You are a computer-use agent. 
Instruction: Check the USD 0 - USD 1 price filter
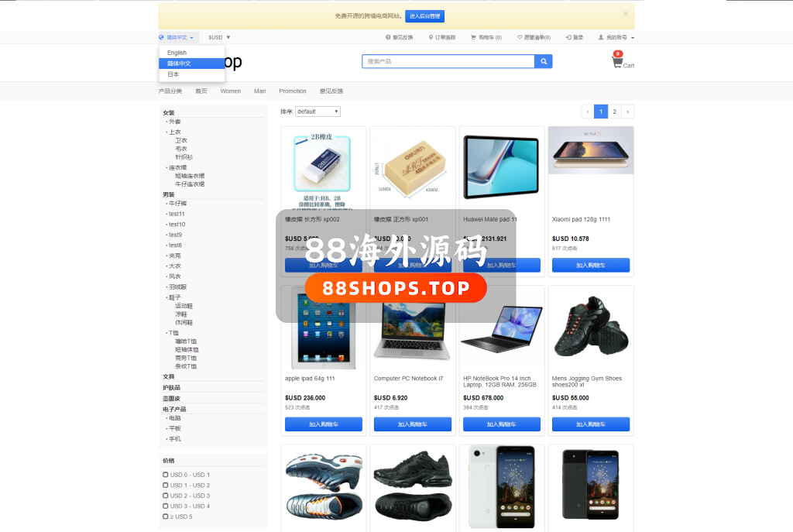(166, 475)
